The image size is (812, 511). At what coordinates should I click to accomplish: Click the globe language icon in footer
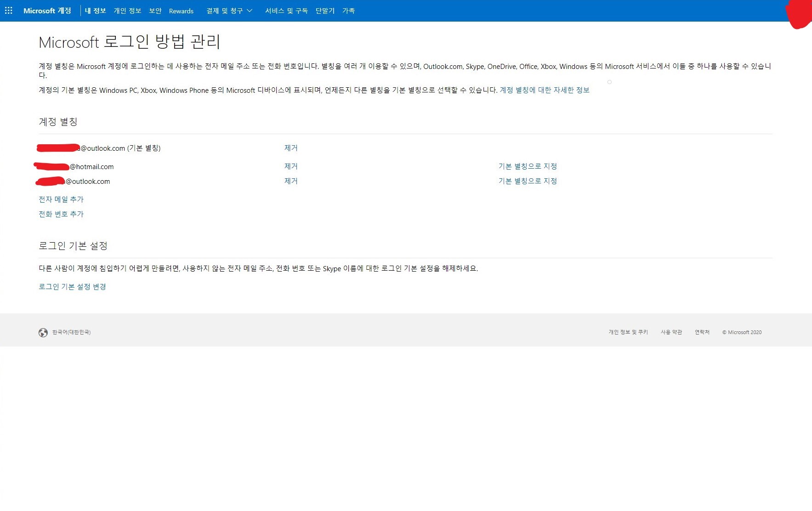(43, 333)
